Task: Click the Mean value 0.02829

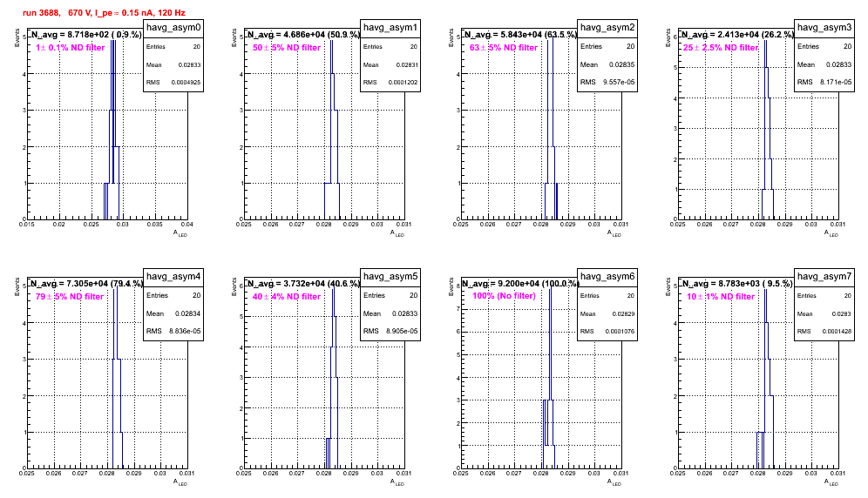Action: [624, 313]
